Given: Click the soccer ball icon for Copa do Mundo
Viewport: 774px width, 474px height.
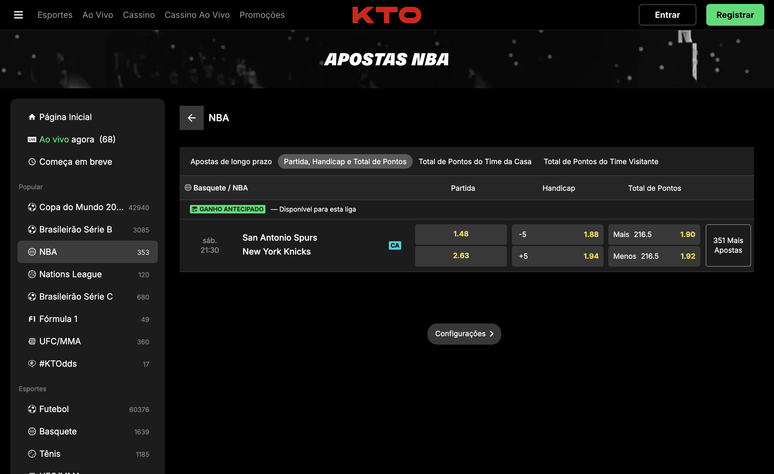Looking at the screenshot, I should tap(32, 207).
